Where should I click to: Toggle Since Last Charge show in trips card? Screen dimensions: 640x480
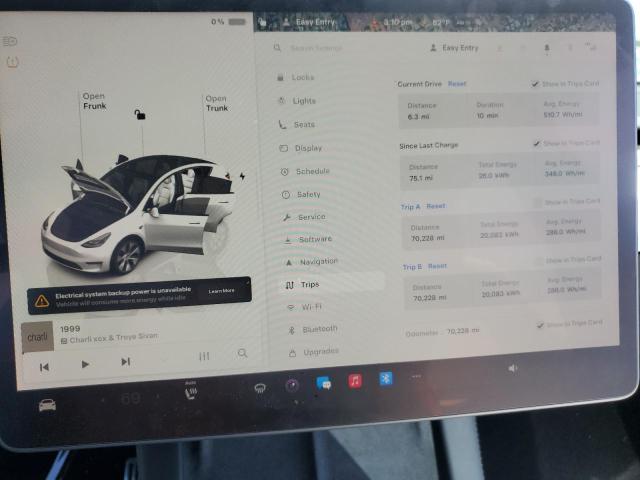pyautogui.click(x=537, y=144)
